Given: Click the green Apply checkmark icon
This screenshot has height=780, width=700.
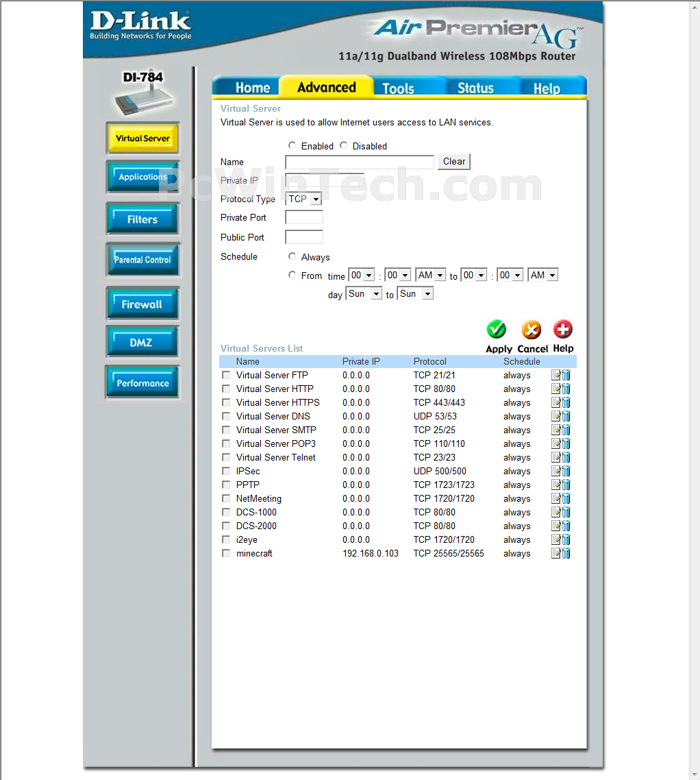Looking at the screenshot, I should 496,329.
